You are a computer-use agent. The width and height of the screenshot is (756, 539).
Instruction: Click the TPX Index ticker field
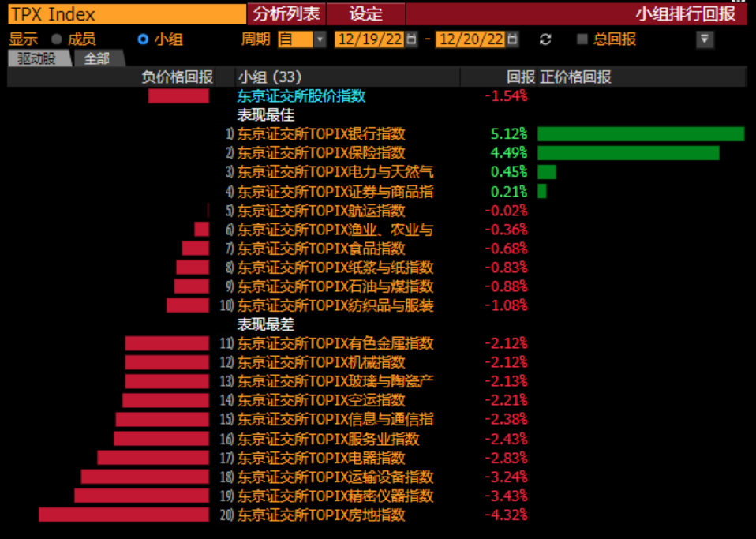point(127,14)
